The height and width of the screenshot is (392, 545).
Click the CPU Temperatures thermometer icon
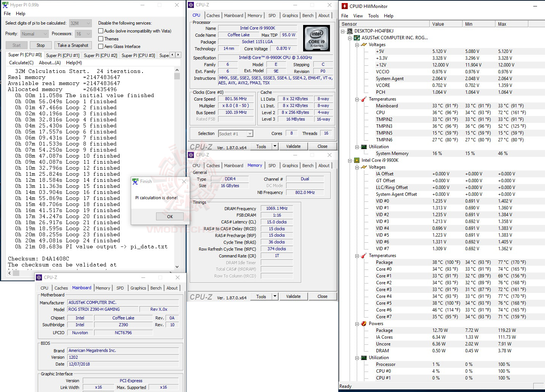pos(364,256)
